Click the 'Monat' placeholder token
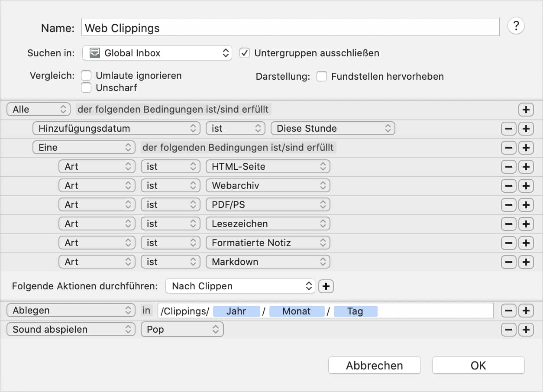 [x=297, y=311]
